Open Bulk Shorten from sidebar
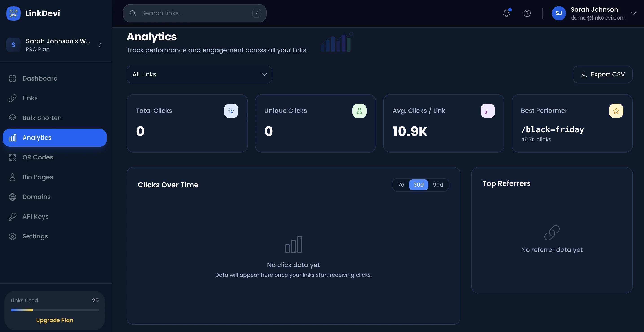Image resolution: width=644 pixels, height=332 pixels. click(42, 118)
